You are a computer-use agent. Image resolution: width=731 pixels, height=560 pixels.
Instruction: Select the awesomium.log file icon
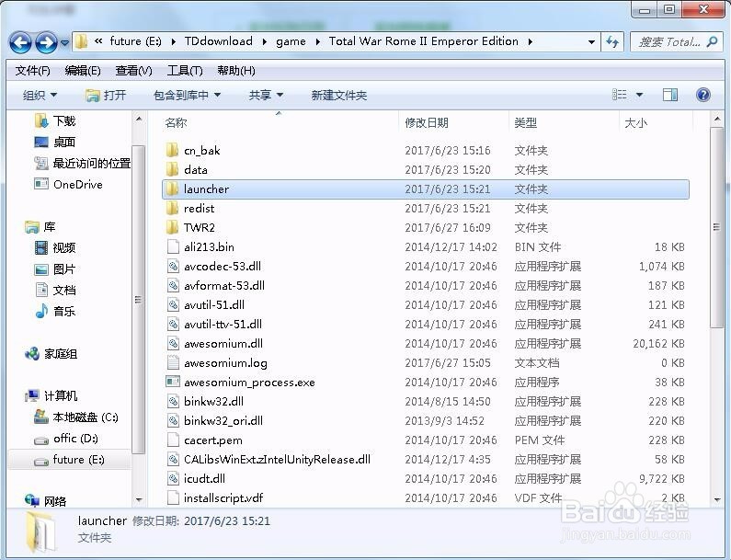(173, 363)
